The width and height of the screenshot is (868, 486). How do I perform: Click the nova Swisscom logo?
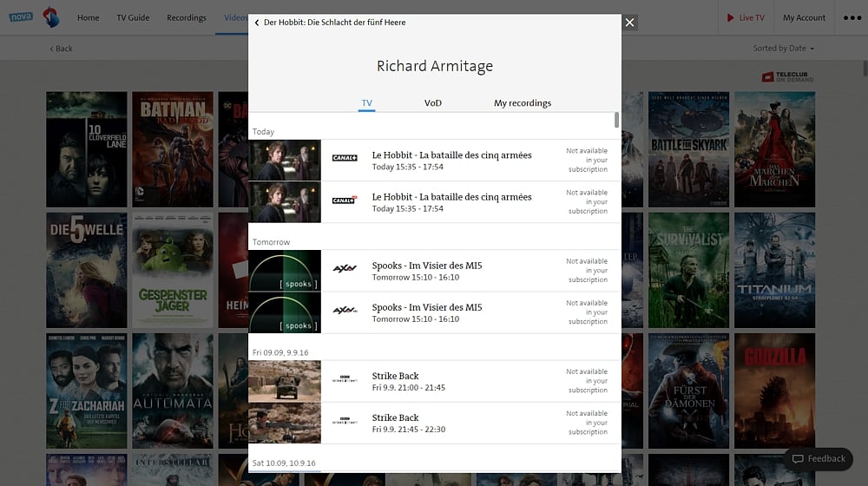click(35, 17)
